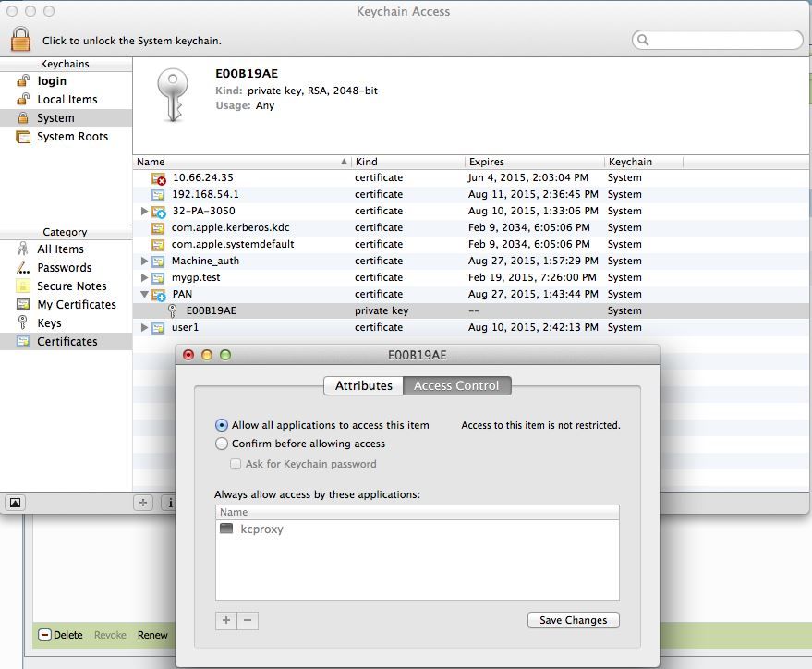Click the add item plus button in main window
Image resolution: width=812 pixels, height=669 pixels.
[143, 503]
